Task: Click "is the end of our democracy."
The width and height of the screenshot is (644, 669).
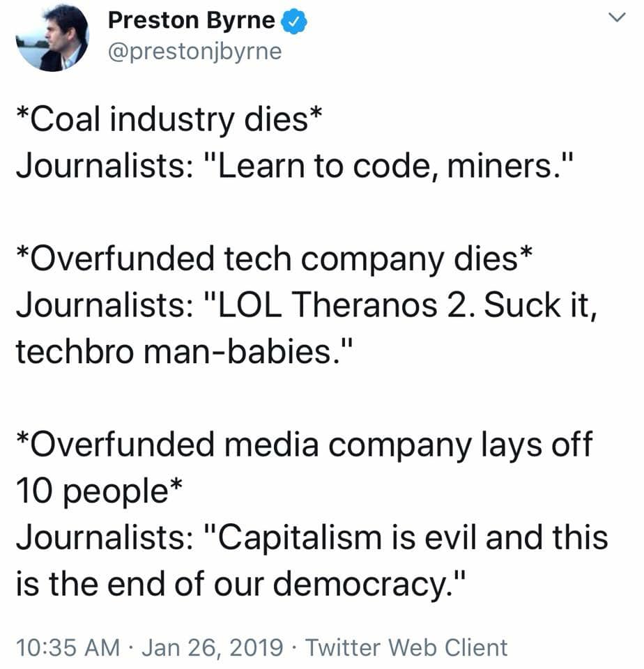Action: point(240,584)
